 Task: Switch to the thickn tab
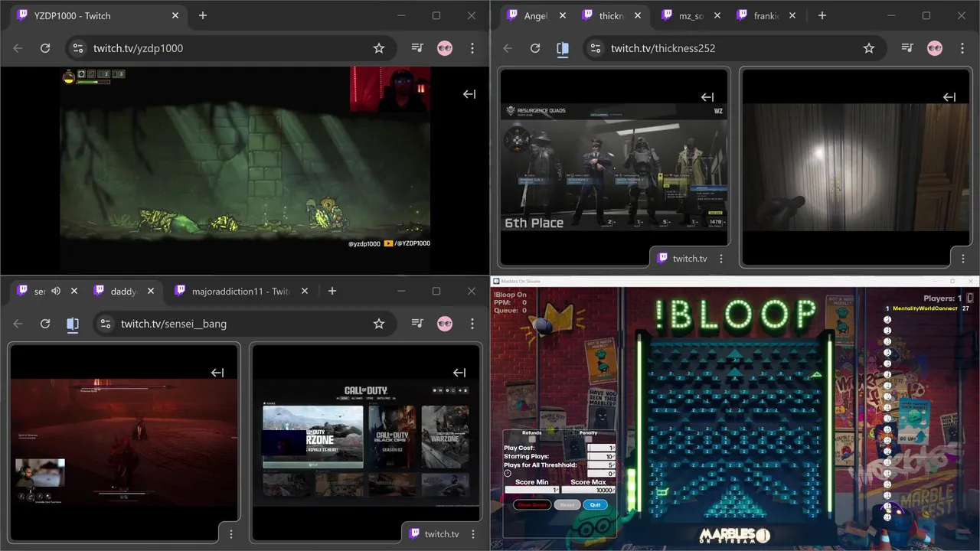[x=610, y=15]
